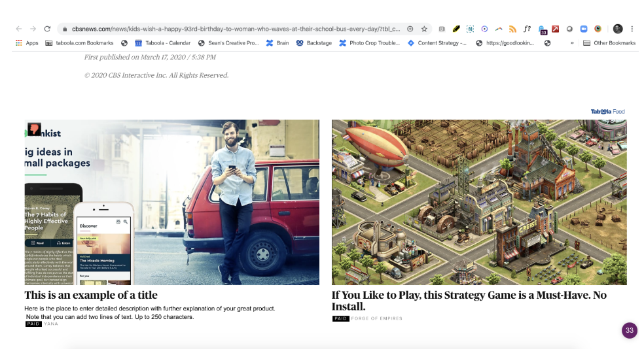
Task: Reload the current page
Action: 47,29
